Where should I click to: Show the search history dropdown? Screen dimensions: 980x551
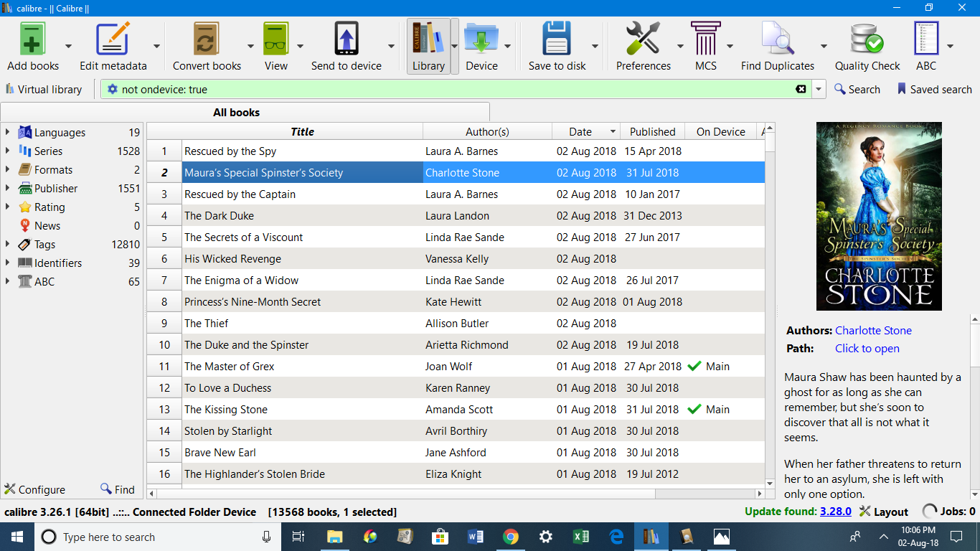(819, 90)
